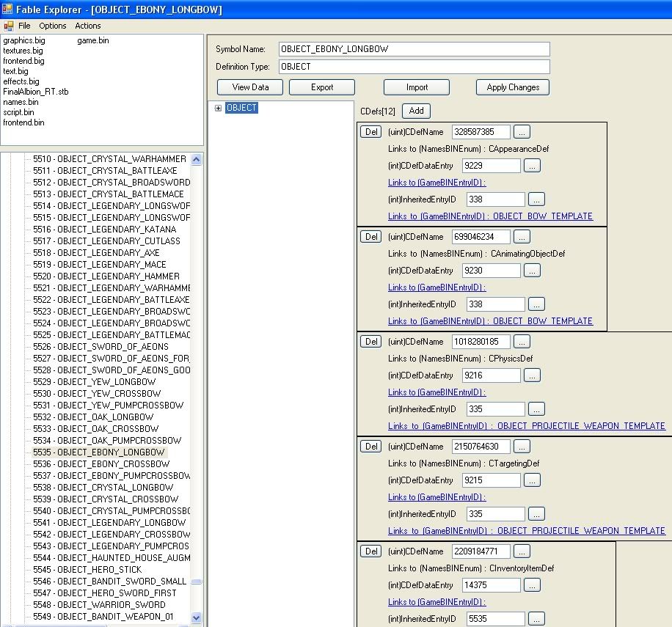Open the Actions menu
The height and width of the screenshot is (627, 672).
tap(88, 26)
